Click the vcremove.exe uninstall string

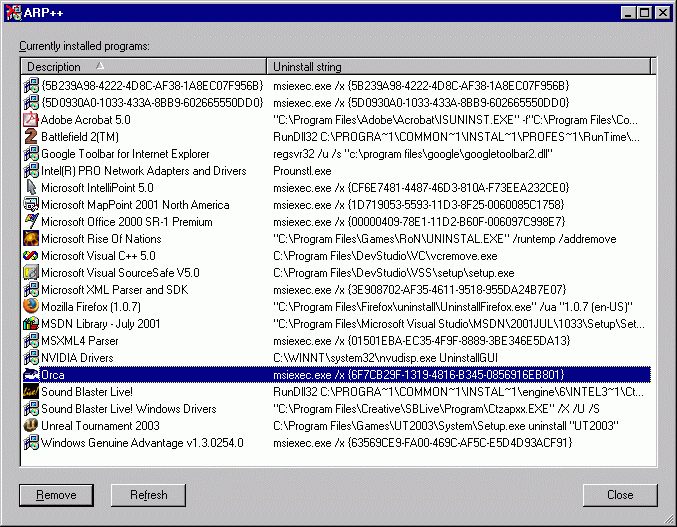[385, 256]
